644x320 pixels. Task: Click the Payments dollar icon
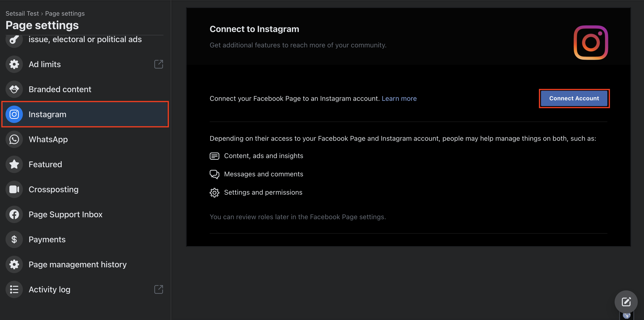[x=14, y=239]
